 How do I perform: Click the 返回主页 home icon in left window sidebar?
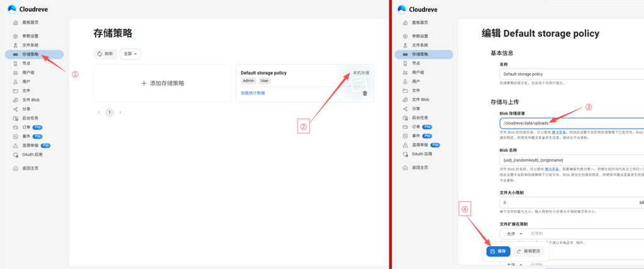click(16, 168)
